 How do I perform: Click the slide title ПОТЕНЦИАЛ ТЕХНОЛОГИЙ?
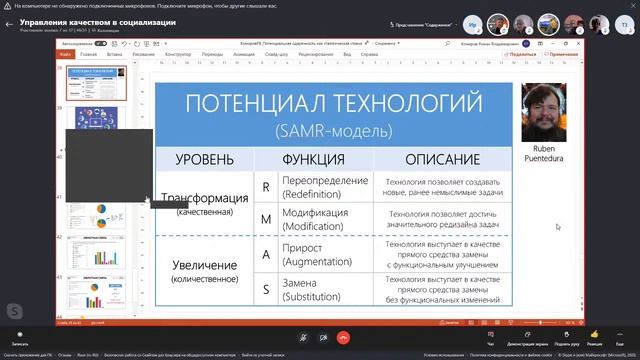pyautogui.click(x=333, y=103)
